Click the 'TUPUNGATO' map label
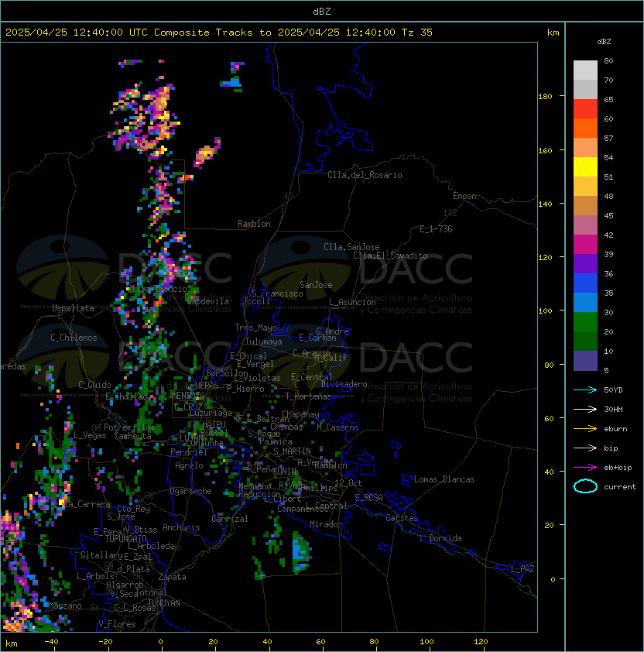This screenshot has width=644, height=652. [x=126, y=538]
